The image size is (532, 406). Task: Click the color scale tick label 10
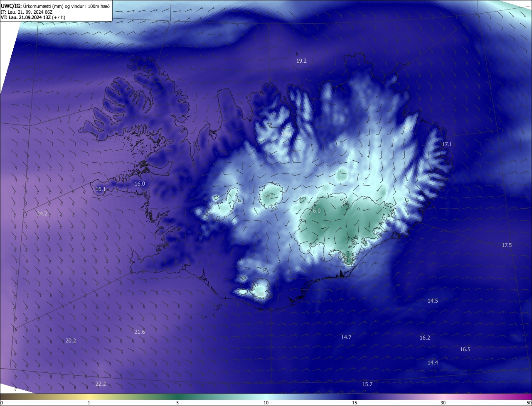266,403
